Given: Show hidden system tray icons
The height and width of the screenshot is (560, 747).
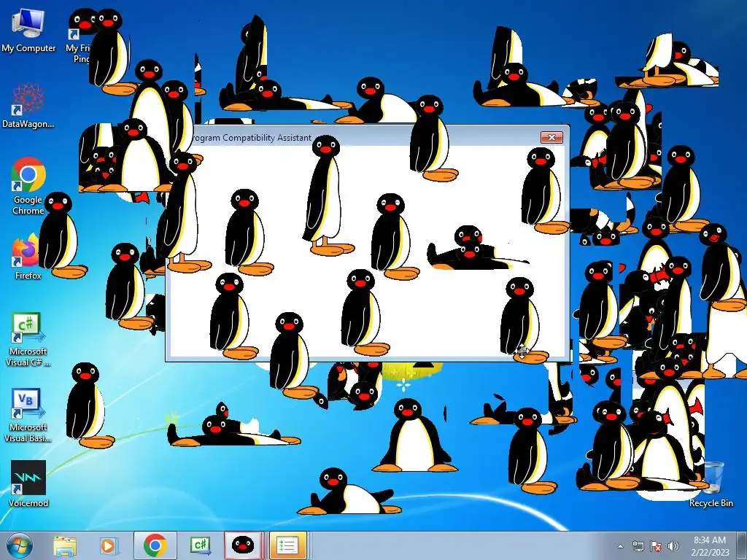Looking at the screenshot, I should click(x=620, y=546).
